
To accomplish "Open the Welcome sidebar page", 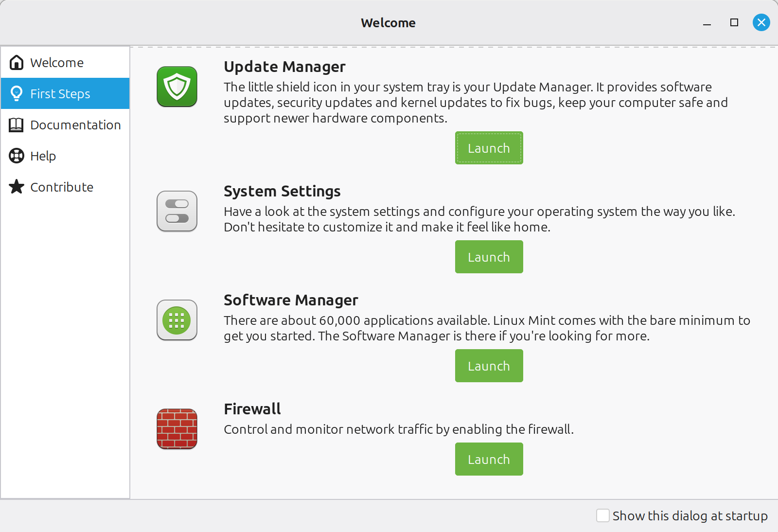I will coord(65,62).
